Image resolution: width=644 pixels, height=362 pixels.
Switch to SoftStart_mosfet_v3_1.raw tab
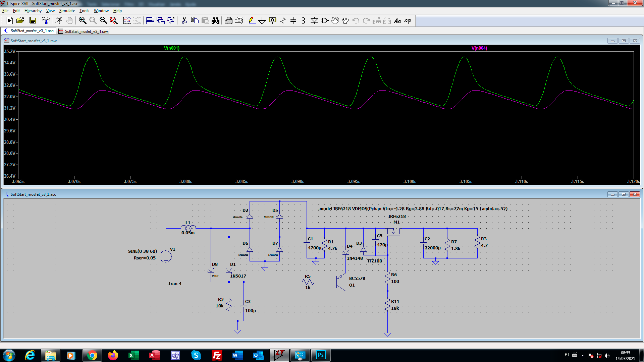click(x=83, y=31)
